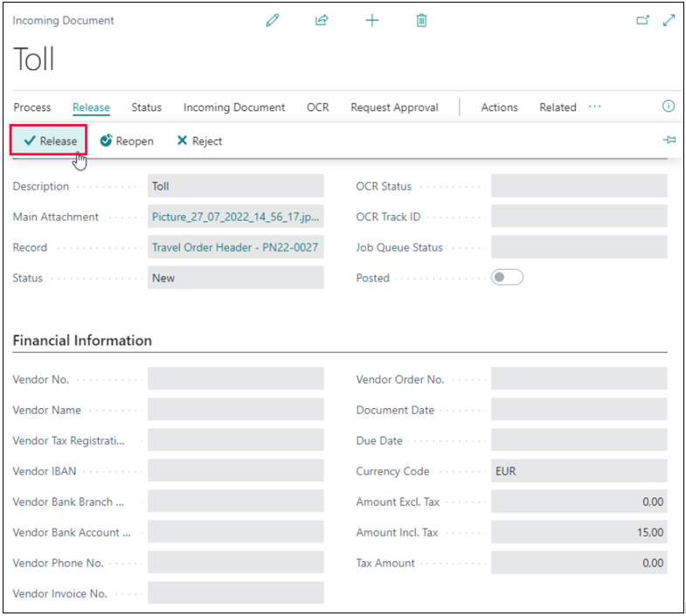This screenshot has width=686, height=616.
Task: Click the OCR Track ID field
Action: pos(579,217)
